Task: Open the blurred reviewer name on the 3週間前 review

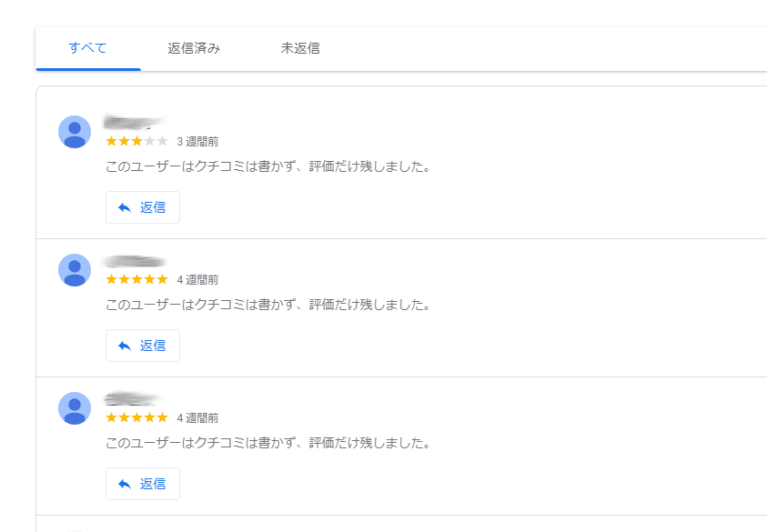Action: click(x=135, y=122)
